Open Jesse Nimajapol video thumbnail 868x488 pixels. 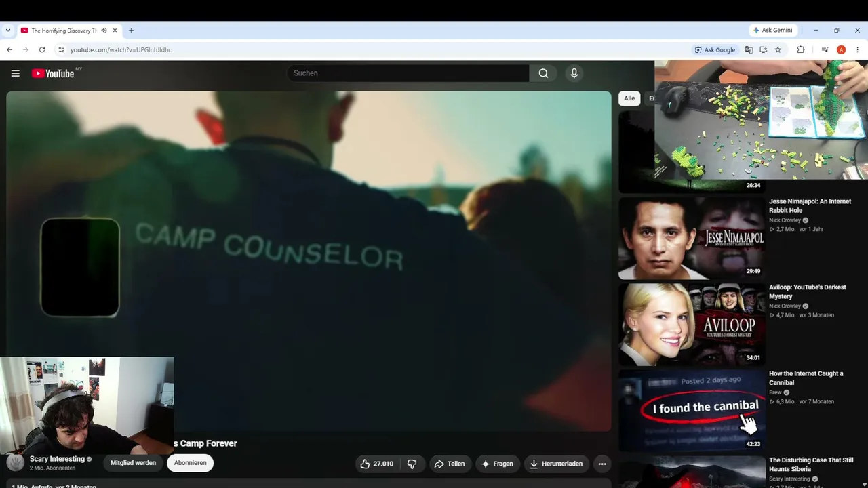pos(692,238)
